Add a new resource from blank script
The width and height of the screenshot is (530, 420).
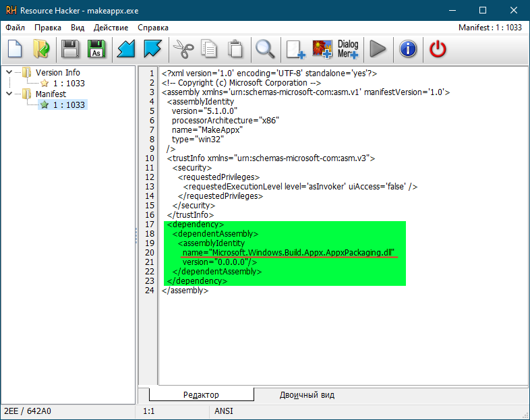coord(295,49)
